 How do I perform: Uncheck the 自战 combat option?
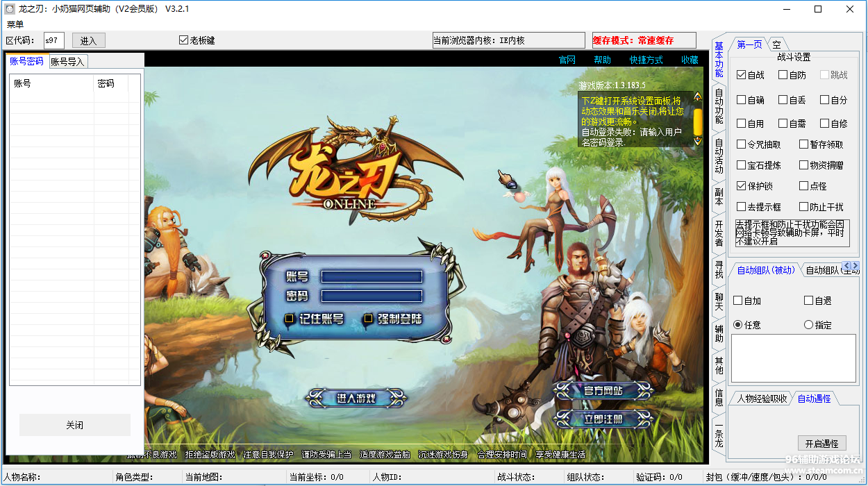[x=742, y=75]
